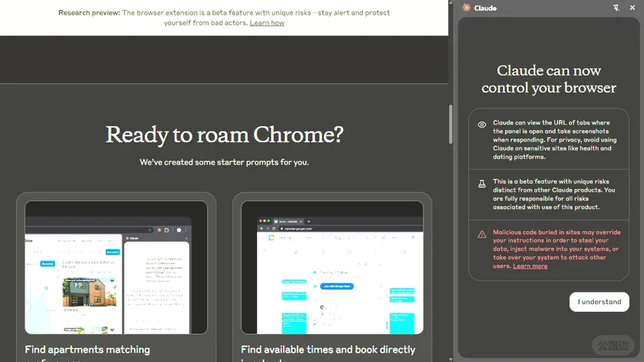Screen dimensions: 644x362
Task: Click the 'Research preview:' bold label
Action: tap(89, 13)
